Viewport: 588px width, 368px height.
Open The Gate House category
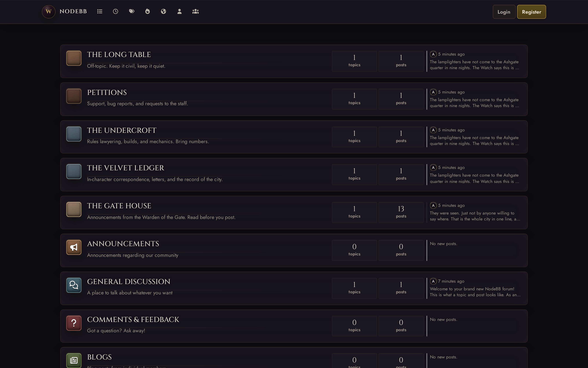tap(119, 206)
